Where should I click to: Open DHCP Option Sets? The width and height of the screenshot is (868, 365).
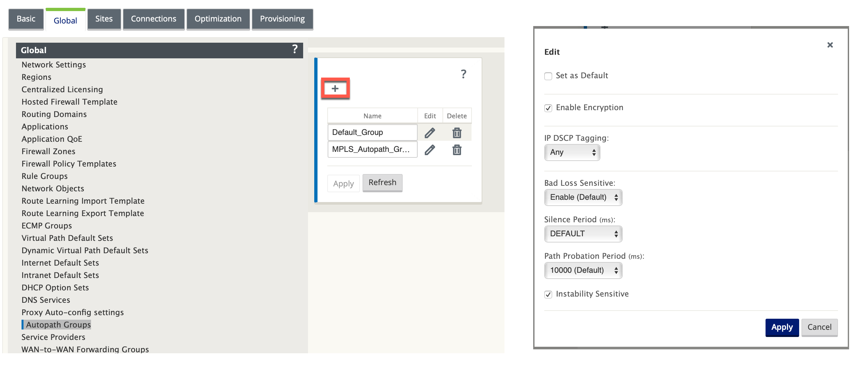tap(55, 288)
